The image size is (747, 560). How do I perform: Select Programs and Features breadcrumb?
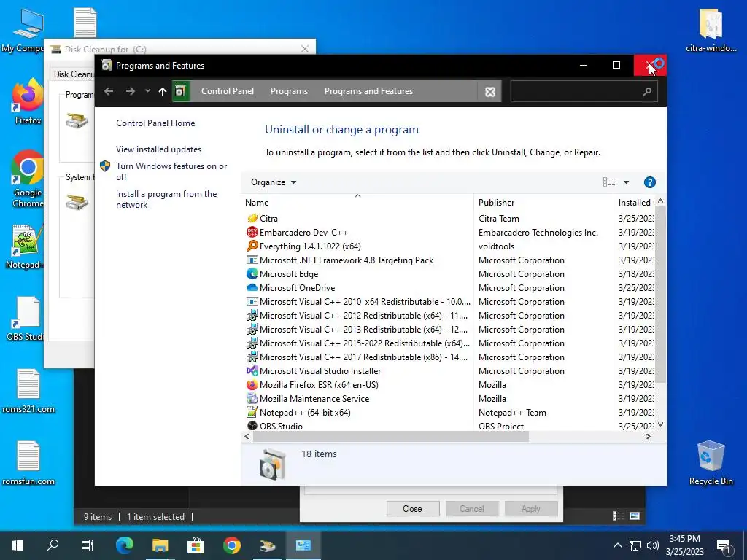pyautogui.click(x=368, y=91)
